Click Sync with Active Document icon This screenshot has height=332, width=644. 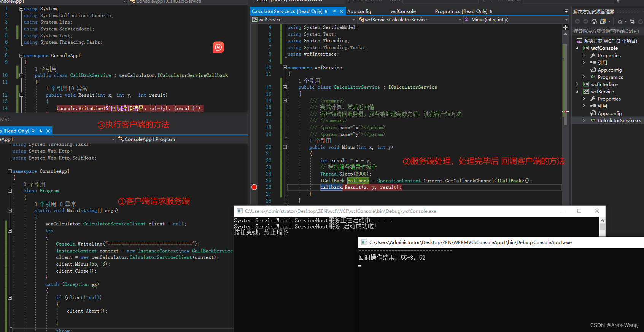coord(632,21)
